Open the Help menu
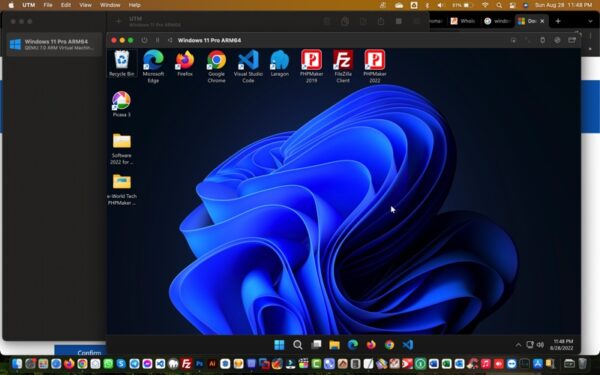This screenshot has width=600, height=375. (134, 5)
